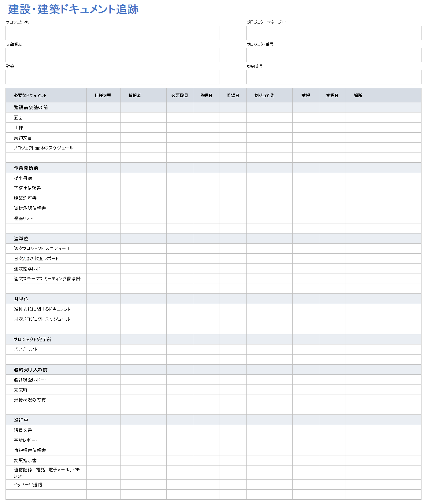Select the 依頼日 column header
Screen dimensions: 427x504
coord(206,95)
